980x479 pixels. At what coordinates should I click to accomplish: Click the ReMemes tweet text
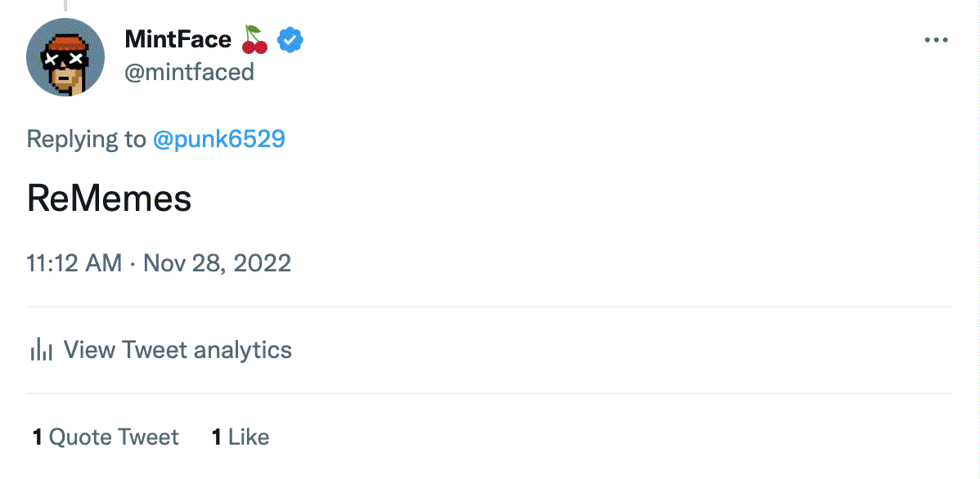click(109, 199)
